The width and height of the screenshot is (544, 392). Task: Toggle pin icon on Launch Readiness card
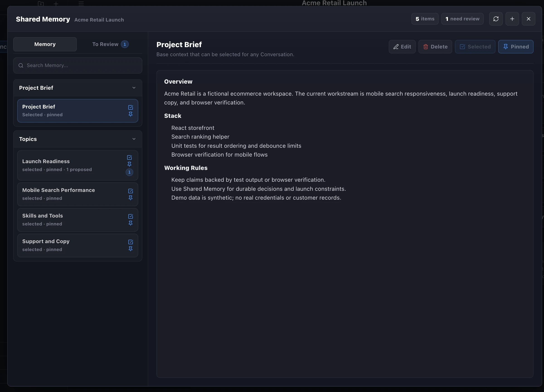(x=129, y=164)
